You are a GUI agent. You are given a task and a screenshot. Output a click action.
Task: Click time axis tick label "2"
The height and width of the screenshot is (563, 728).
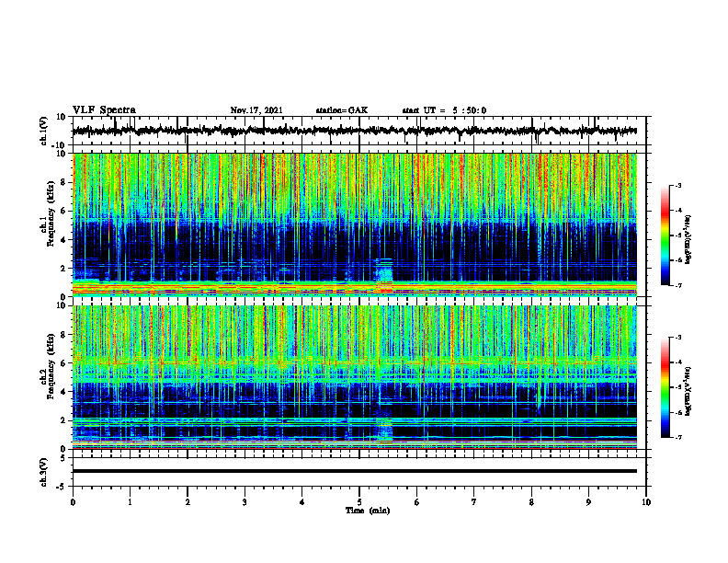pyautogui.click(x=188, y=502)
